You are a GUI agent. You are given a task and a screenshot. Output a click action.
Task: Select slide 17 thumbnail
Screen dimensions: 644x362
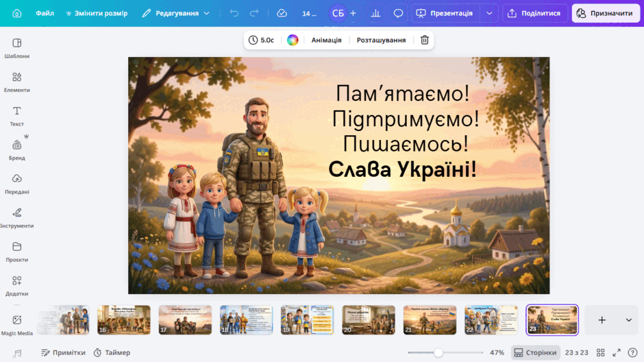[x=185, y=319]
